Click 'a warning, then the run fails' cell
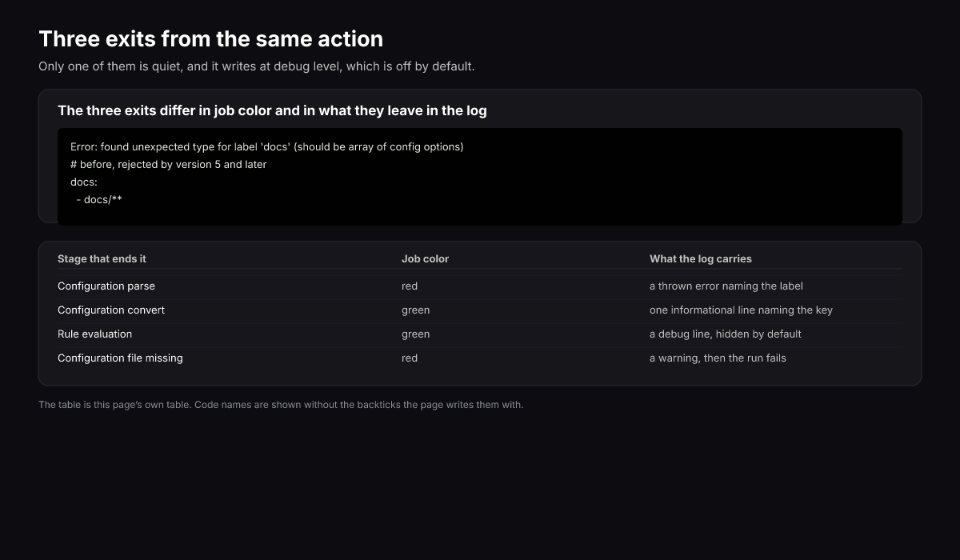960x560 pixels. point(718,358)
